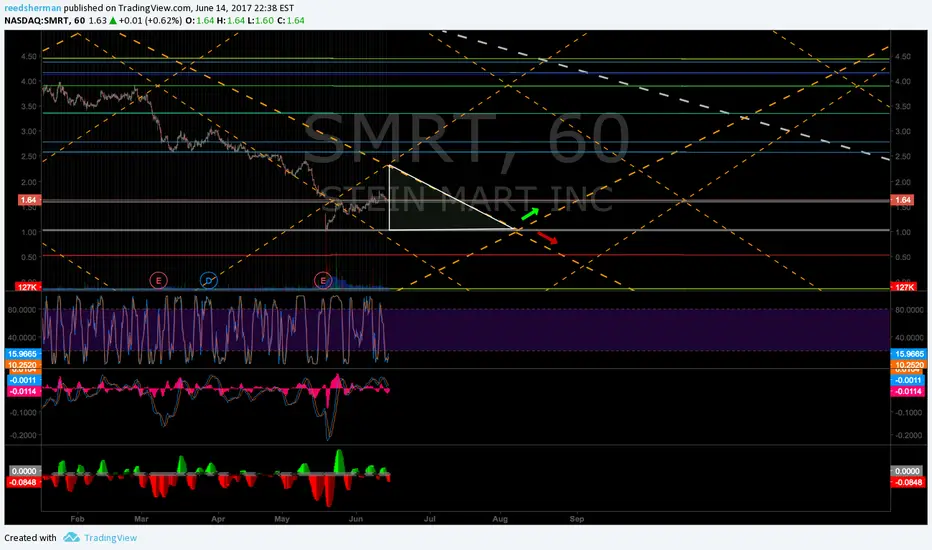Click the earnings E marker near March
This screenshot has width=932, height=550.
coord(158,280)
